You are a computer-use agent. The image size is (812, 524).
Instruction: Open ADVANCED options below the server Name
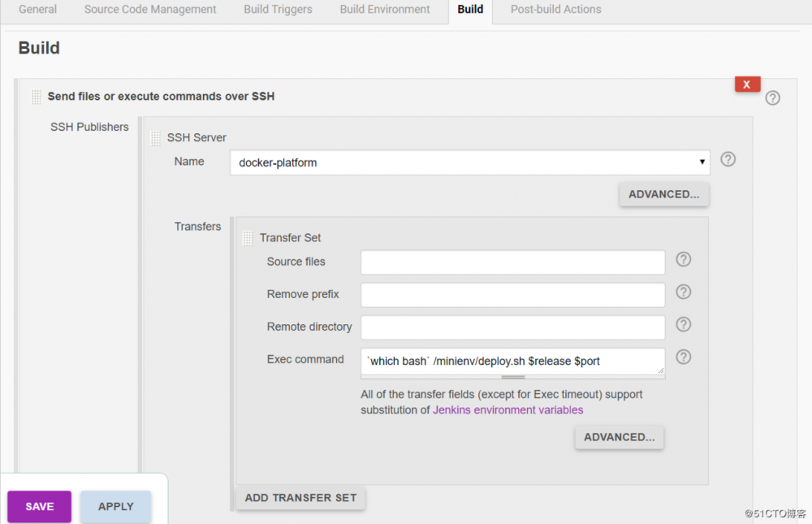pyautogui.click(x=663, y=193)
